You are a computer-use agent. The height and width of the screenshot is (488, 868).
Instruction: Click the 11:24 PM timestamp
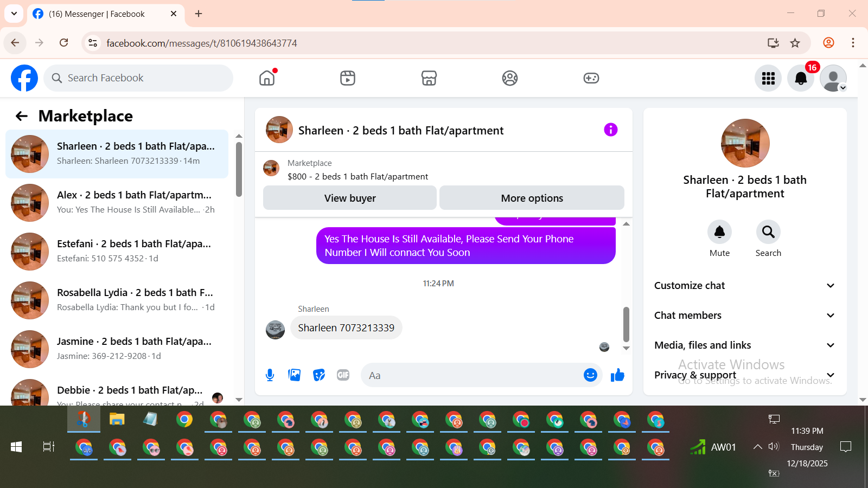pyautogui.click(x=438, y=284)
